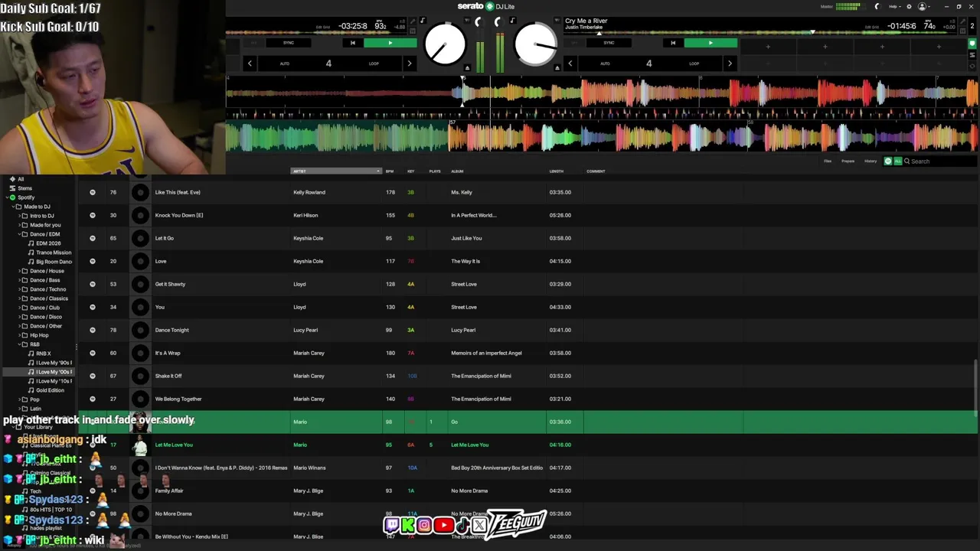Click the left deck platter
This screenshot has width=980, height=551.
(445, 45)
